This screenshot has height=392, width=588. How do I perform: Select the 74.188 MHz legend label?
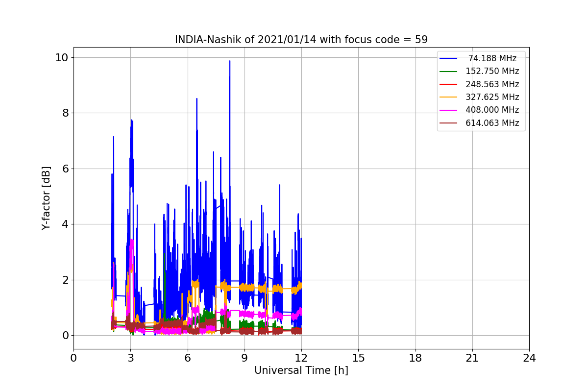click(492, 58)
